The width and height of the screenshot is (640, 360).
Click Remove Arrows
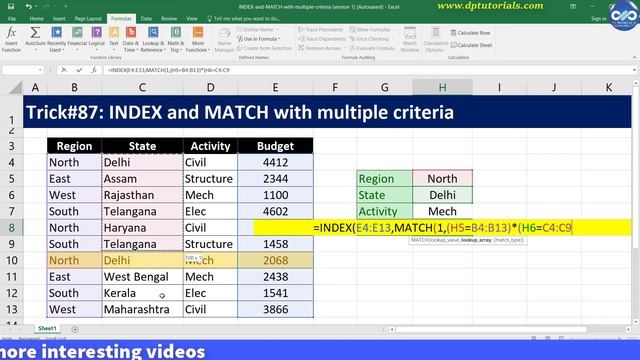pos(320,48)
